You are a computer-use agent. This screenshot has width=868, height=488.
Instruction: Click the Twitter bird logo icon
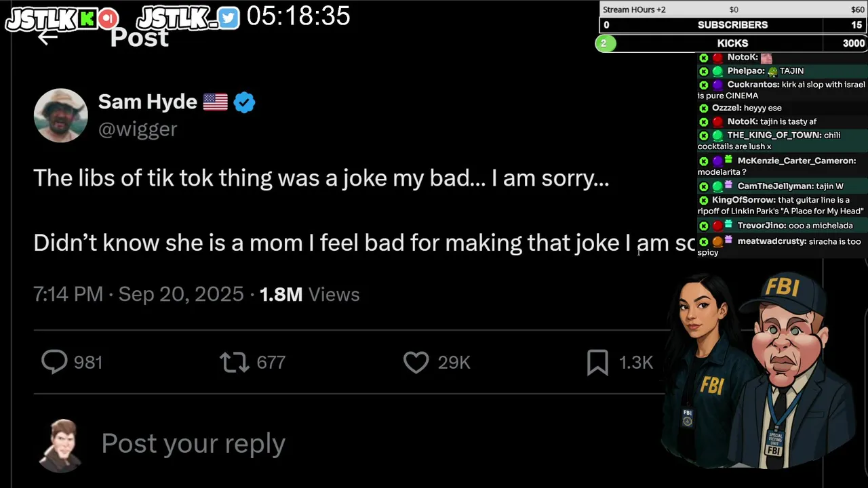(229, 18)
